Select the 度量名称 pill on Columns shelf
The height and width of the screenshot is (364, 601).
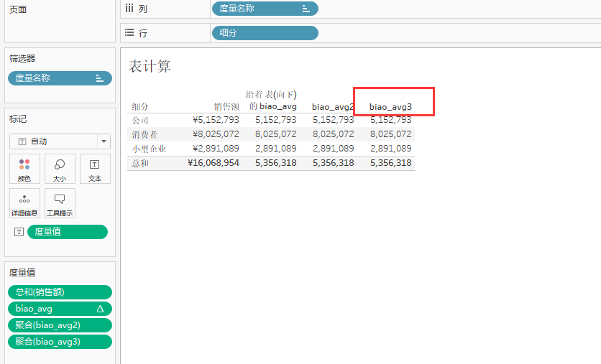[265, 9]
